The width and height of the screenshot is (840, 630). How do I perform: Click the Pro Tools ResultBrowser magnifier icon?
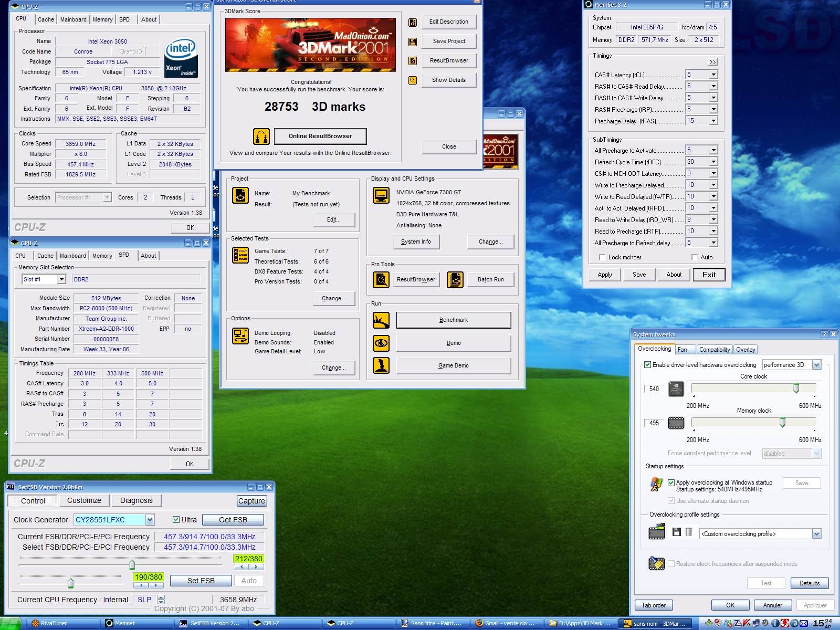381,280
